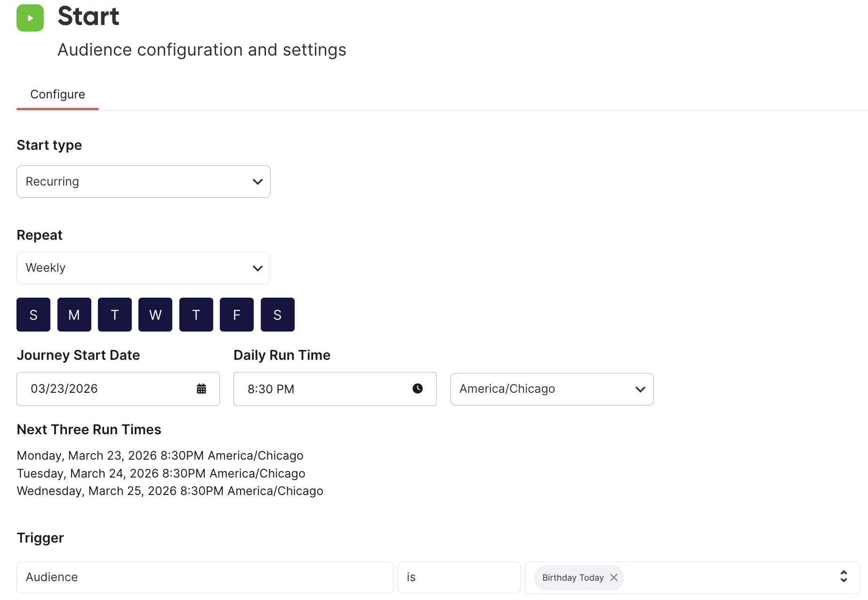Toggle Monday repeat day button
The image size is (868, 600).
pyautogui.click(x=74, y=315)
